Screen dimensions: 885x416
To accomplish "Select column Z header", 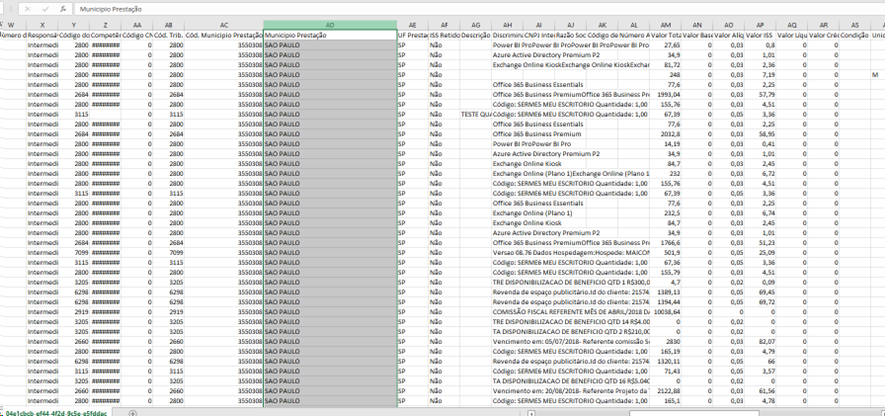I will [x=106, y=25].
